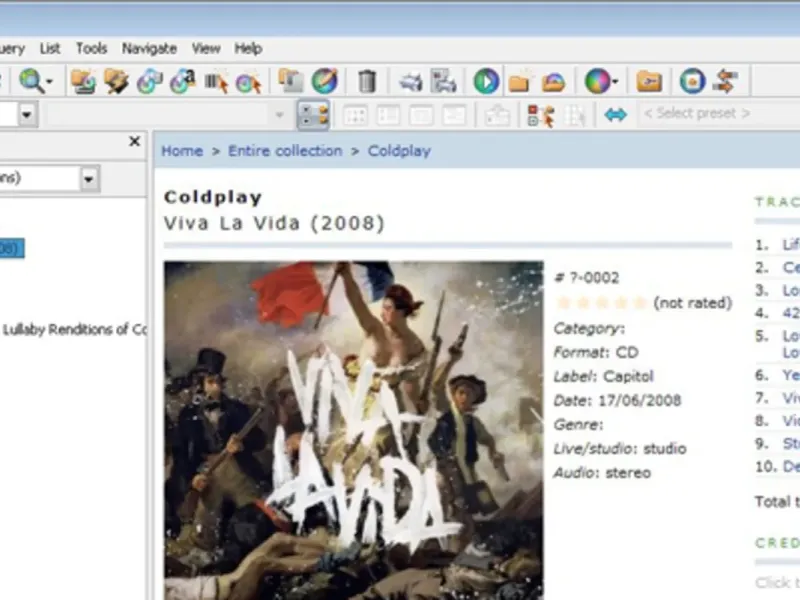
Task: Click the Coldplay breadcrumb link
Action: (x=399, y=151)
